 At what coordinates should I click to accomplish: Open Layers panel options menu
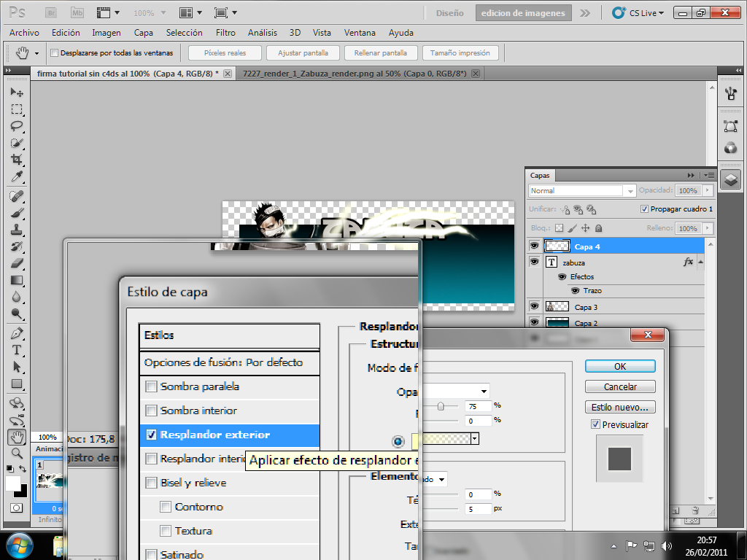coord(709,175)
